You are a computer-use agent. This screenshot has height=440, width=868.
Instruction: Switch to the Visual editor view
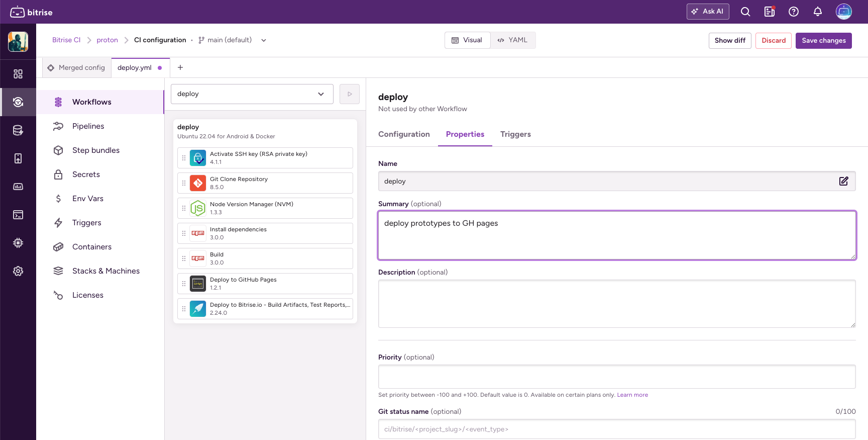tap(468, 40)
